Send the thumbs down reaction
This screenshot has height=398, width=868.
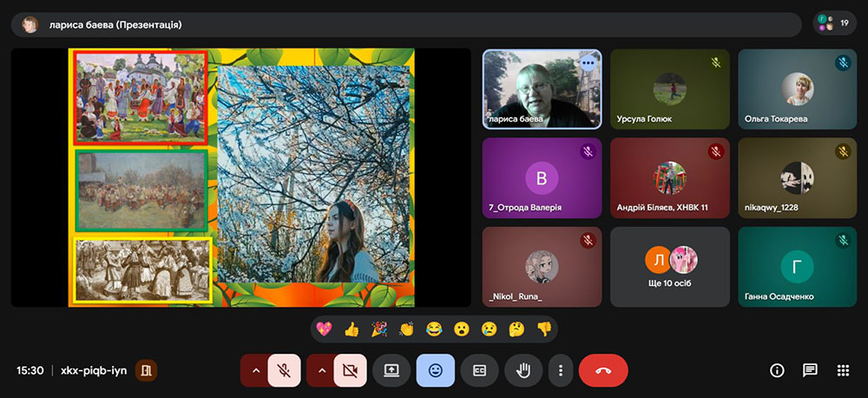pyautogui.click(x=543, y=329)
